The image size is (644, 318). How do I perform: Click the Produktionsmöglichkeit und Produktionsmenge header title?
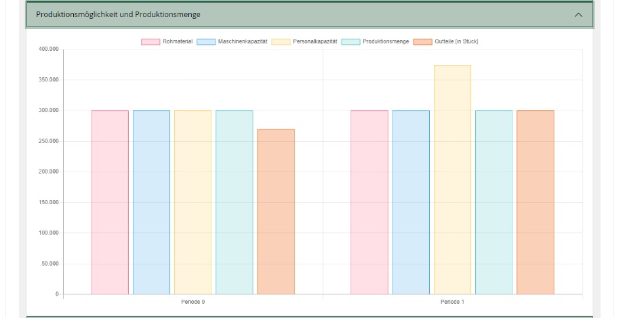click(x=118, y=14)
